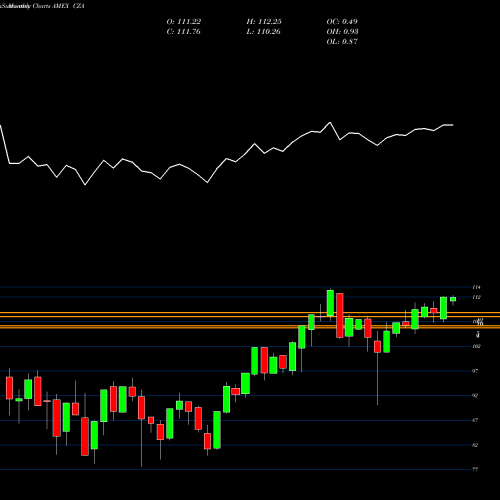Click the 114 price axis label
Screen dimensions: 500x500
[x=476, y=287]
